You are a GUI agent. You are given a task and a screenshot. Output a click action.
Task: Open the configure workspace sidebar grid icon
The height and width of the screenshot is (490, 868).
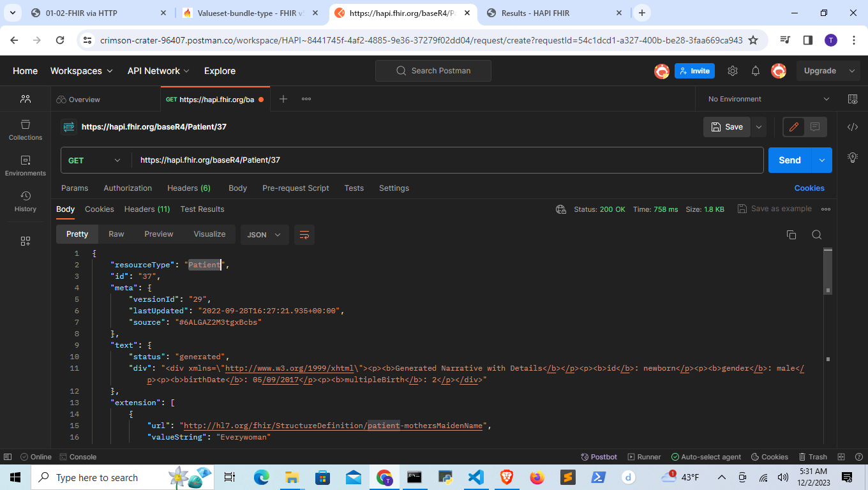click(x=26, y=241)
